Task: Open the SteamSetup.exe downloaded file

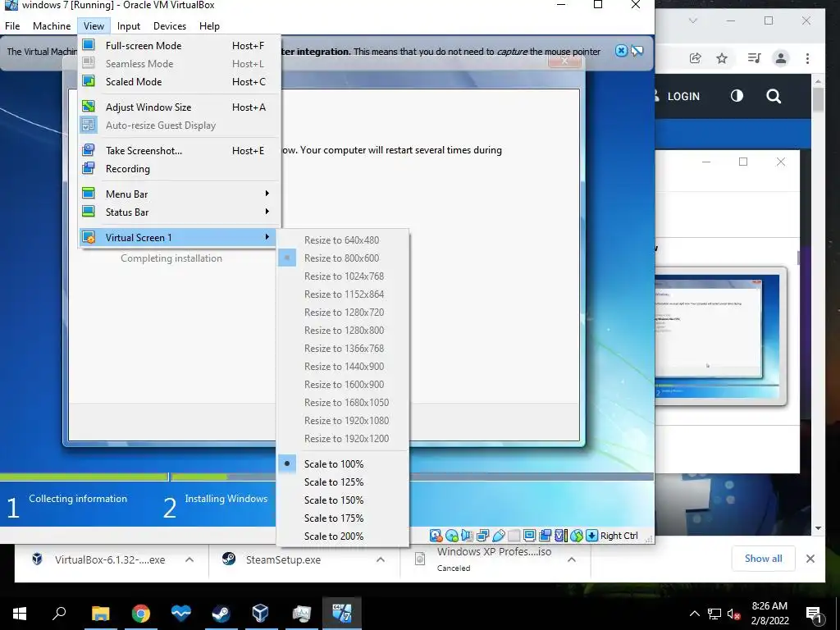Action: (283, 559)
